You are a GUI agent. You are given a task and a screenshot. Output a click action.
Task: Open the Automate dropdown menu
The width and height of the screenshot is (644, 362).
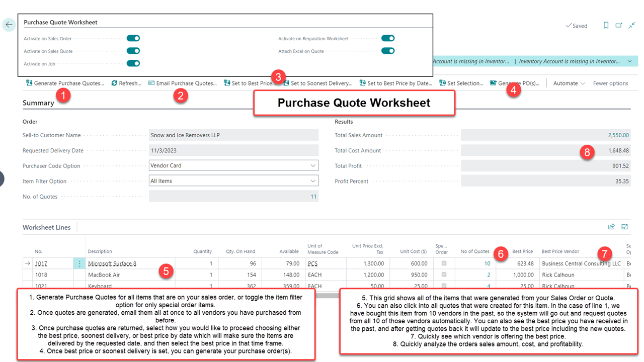[569, 83]
